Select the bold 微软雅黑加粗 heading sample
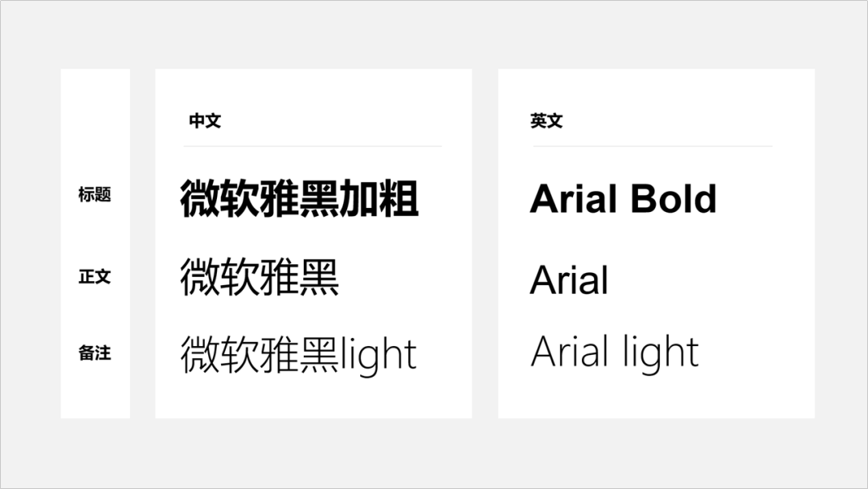 (x=300, y=198)
